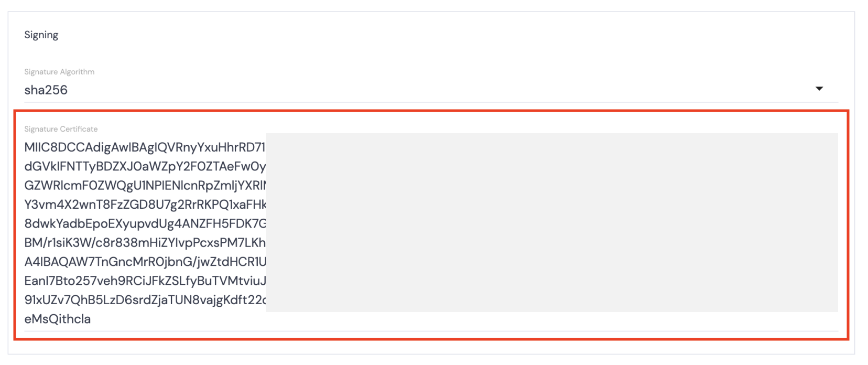Select the certificate line starting with MIIC8DCC
868x365 pixels.
144,147
